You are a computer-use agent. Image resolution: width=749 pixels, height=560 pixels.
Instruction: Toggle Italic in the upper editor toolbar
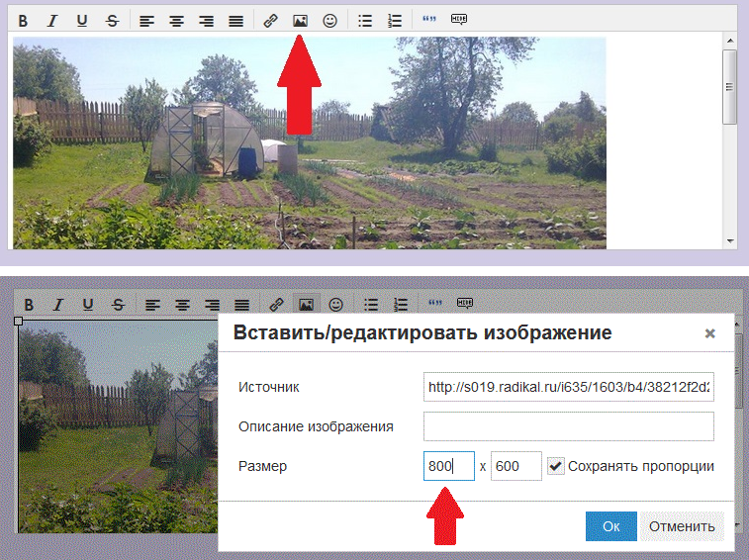[52, 21]
